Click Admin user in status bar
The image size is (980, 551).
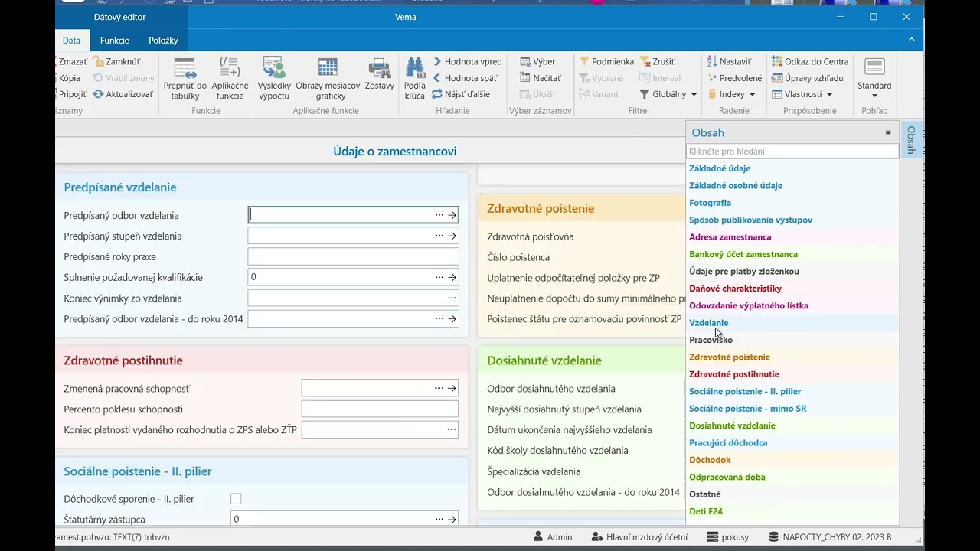[x=553, y=537]
